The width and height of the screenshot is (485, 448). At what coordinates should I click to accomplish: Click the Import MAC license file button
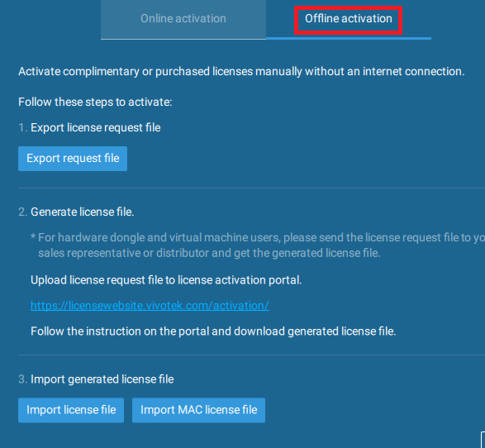pyautogui.click(x=198, y=410)
